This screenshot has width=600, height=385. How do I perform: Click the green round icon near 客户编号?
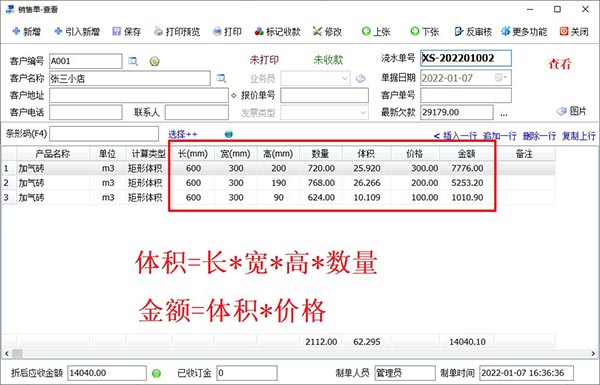pyautogui.click(x=155, y=61)
